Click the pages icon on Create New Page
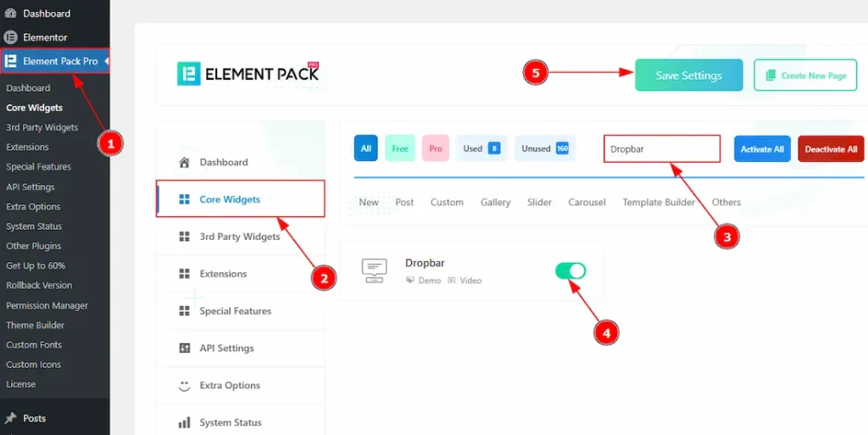 (x=770, y=75)
